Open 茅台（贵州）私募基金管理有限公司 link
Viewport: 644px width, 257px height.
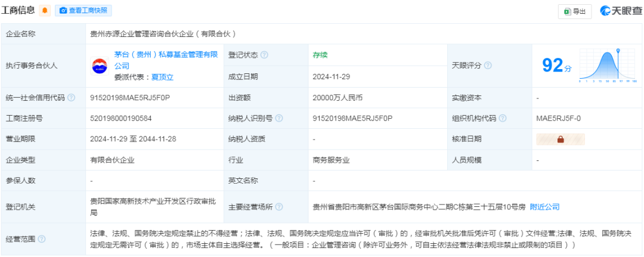(x=166, y=60)
